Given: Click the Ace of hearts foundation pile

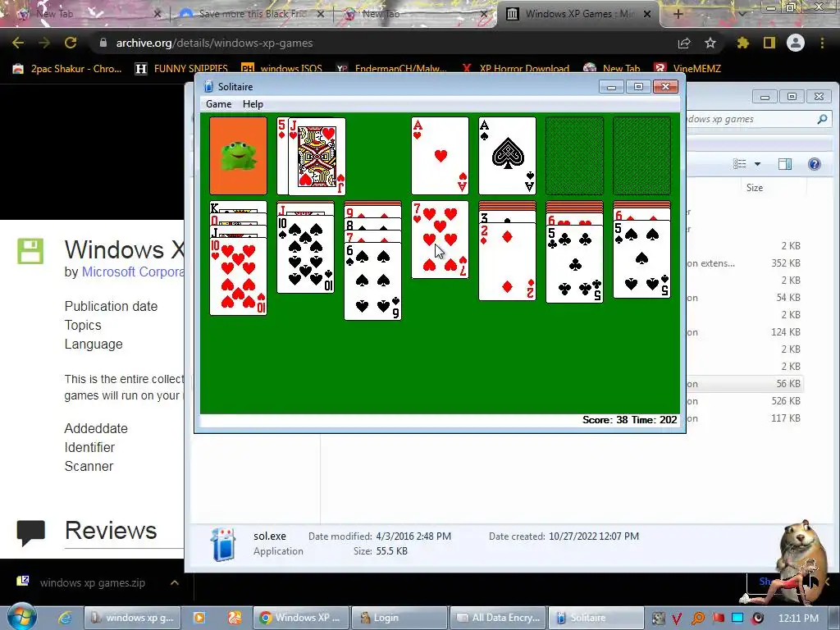Looking at the screenshot, I should coord(440,156).
